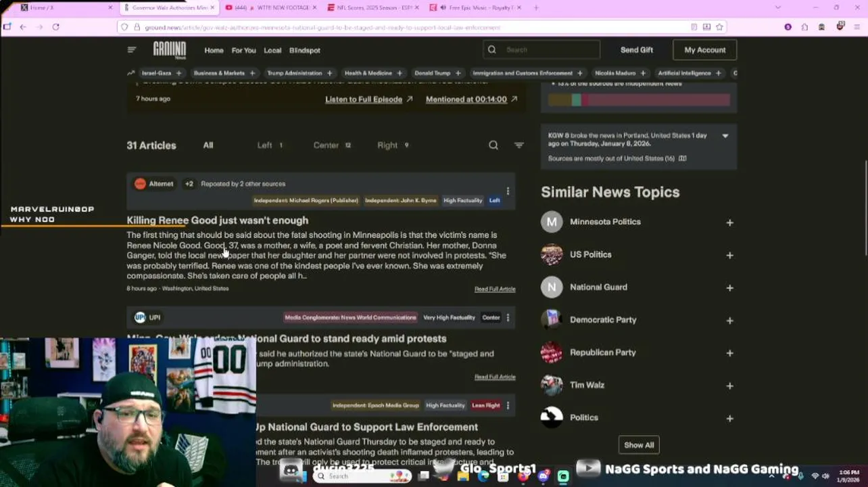
Task: Click Listen to Full Episode link
Action: point(368,99)
